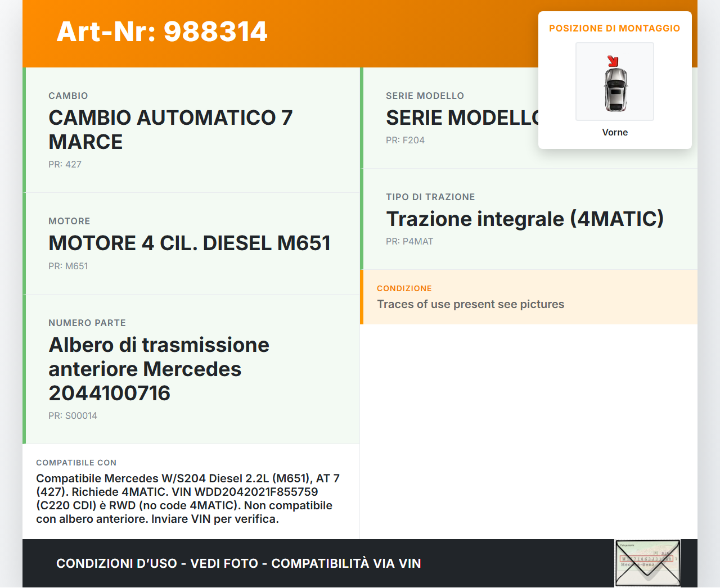Click the "Vorne" caption under the car

pos(615,132)
